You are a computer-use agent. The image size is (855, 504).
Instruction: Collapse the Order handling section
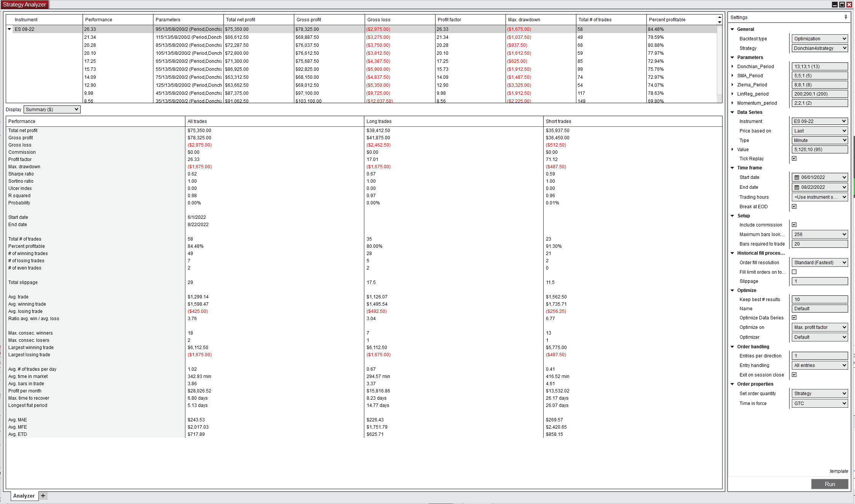732,346
